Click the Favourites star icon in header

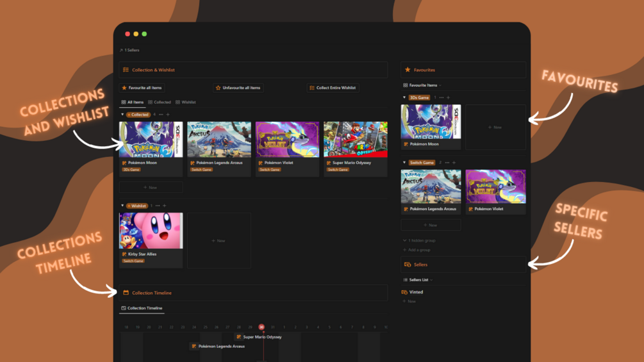(x=408, y=70)
